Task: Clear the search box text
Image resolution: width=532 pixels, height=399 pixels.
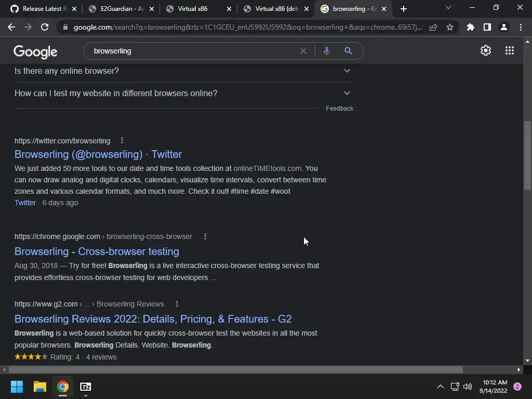Action: point(303,51)
